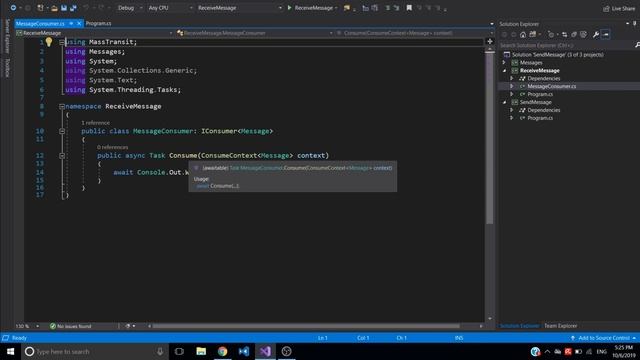Open the Windows Start menu

click(x=10, y=351)
